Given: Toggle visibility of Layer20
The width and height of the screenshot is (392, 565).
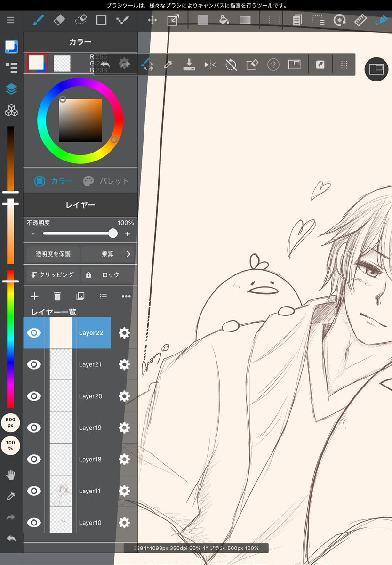Looking at the screenshot, I should [x=34, y=396].
